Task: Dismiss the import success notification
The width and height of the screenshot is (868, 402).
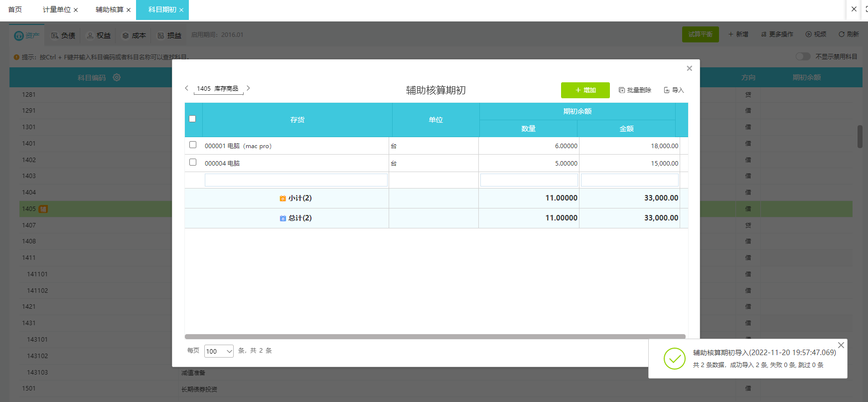Action: coord(841,345)
